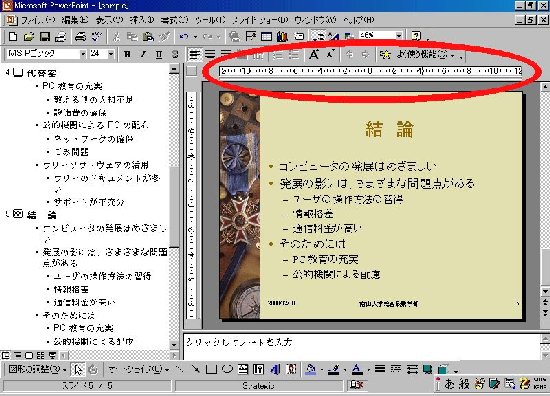Open the ウィンドウ menu
This screenshot has height=396, width=550.
click(315, 20)
